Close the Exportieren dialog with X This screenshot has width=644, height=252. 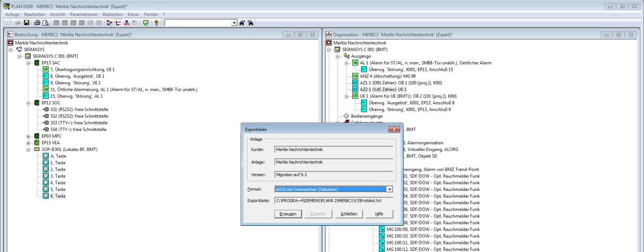394,129
